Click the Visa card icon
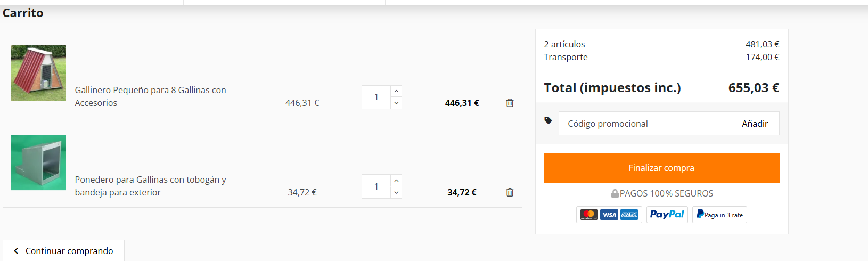This screenshot has height=261, width=868. (x=609, y=215)
